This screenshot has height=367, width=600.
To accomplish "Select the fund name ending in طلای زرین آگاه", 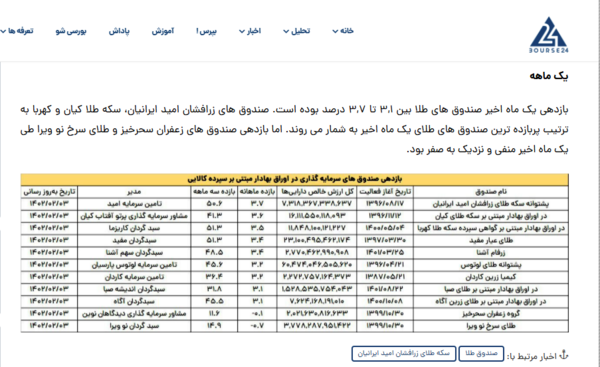I will click(491, 302).
